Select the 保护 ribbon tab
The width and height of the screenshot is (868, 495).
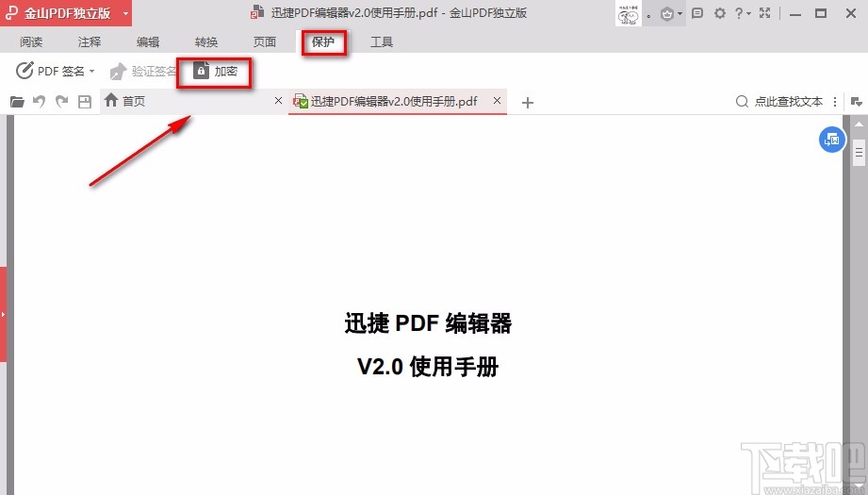point(323,42)
